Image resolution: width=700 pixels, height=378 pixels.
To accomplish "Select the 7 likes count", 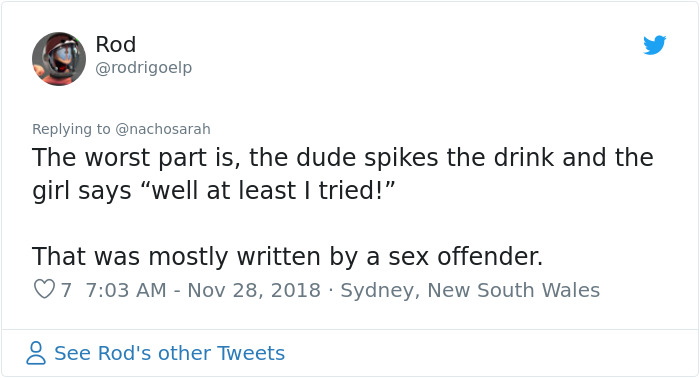I will [x=66, y=290].
